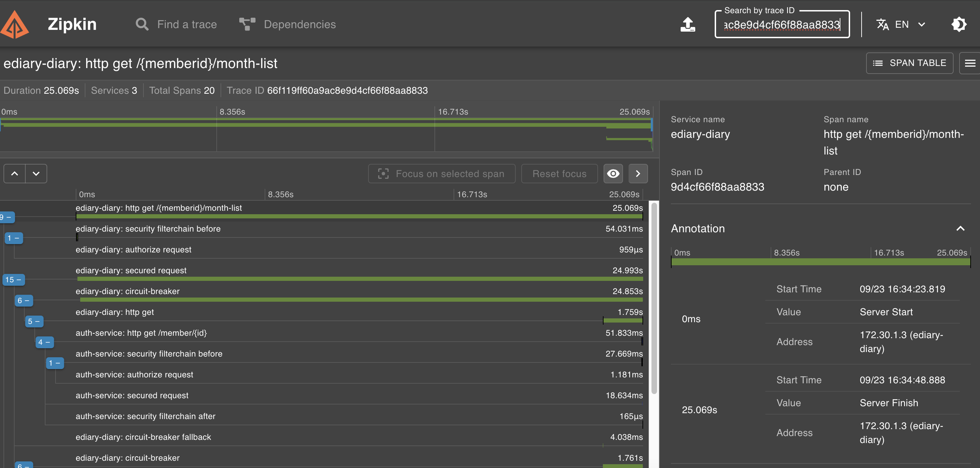Click the Annotation timeline green bar
The height and width of the screenshot is (468, 980).
tap(821, 262)
